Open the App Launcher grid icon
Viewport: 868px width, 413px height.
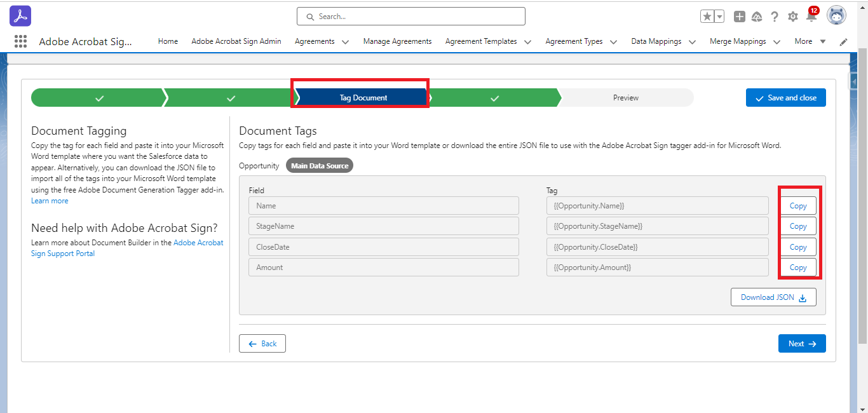coord(20,41)
